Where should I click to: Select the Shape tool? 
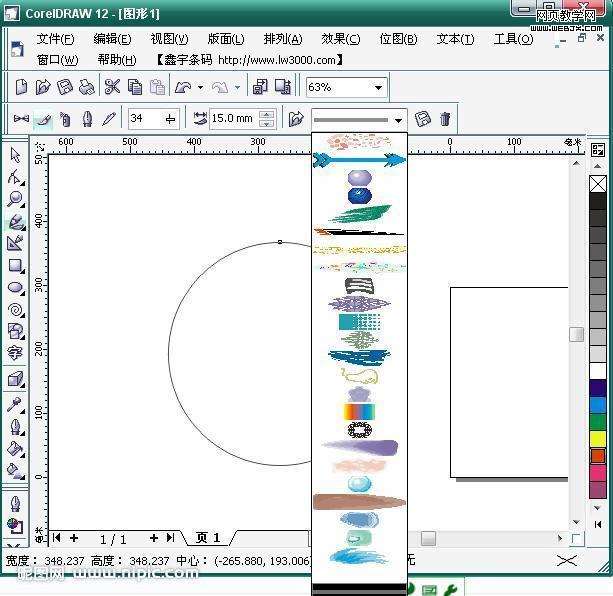15,177
